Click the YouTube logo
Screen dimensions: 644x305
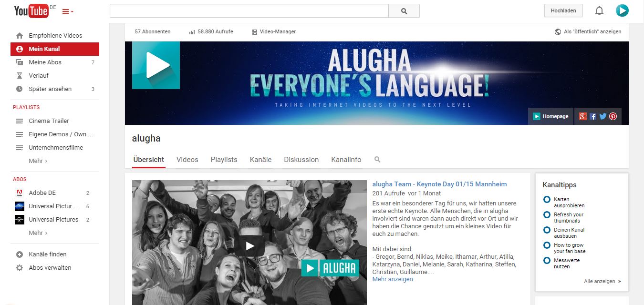coord(31,11)
